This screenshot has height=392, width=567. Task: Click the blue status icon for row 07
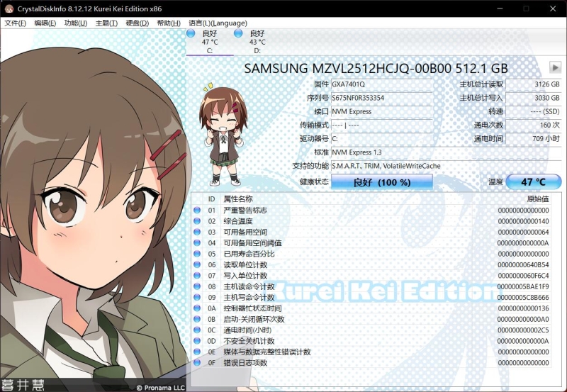click(x=197, y=276)
